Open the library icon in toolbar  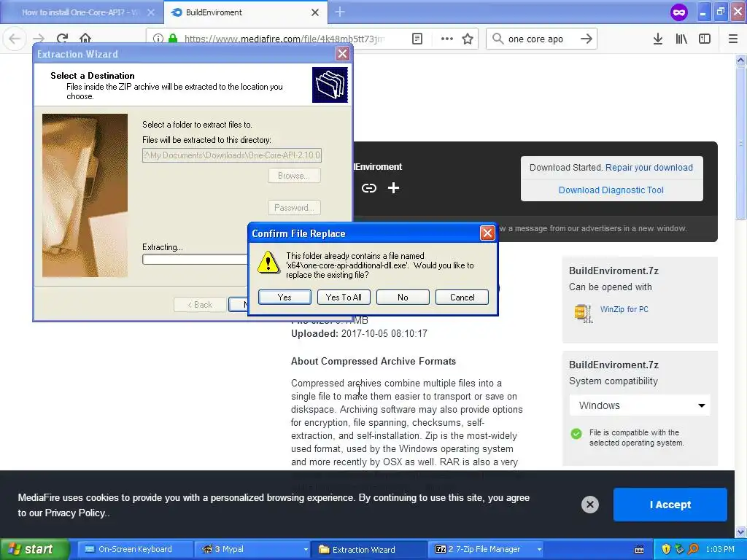681,39
